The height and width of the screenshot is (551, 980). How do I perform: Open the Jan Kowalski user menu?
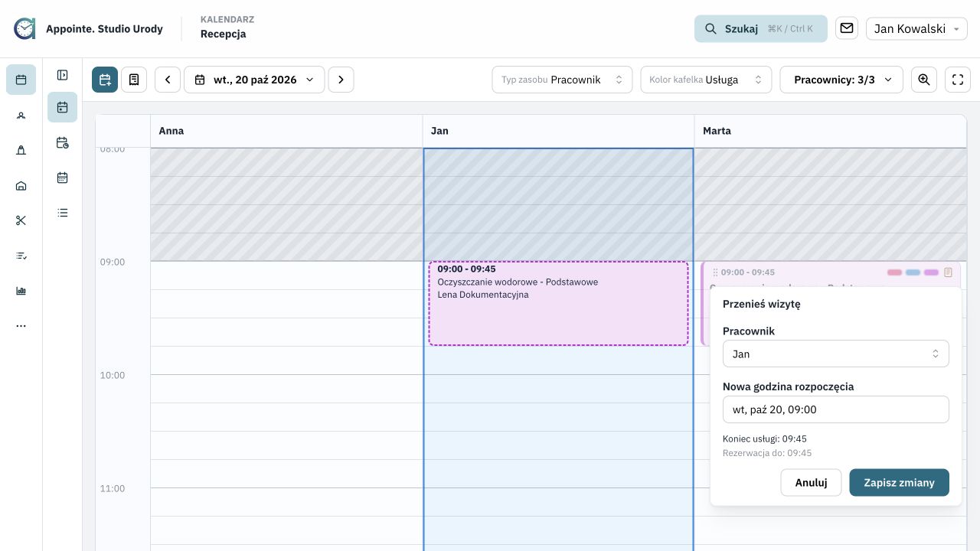[x=916, y=28]
